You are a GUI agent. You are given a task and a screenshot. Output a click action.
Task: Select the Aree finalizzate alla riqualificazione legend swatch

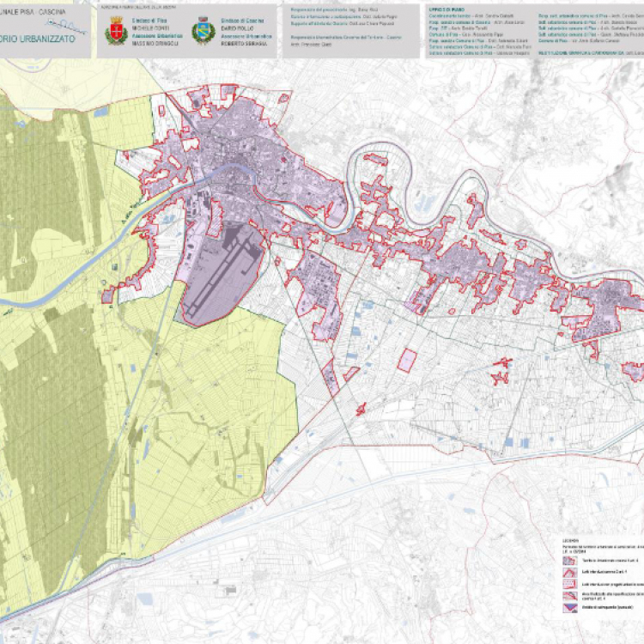coord(569,596)
